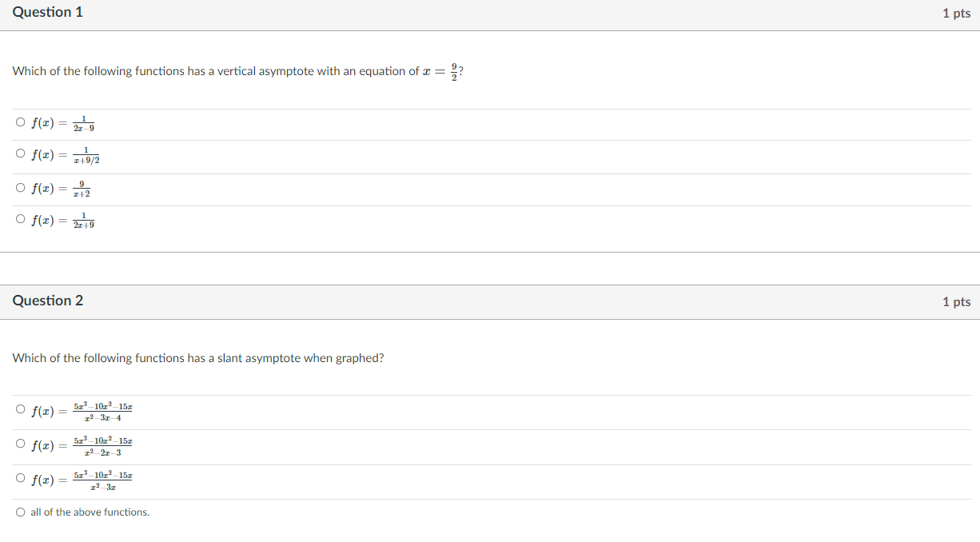Screen dimensions: 980x542
Task: Select the 'all of the above functions' radio
Action: click(20, 512)
